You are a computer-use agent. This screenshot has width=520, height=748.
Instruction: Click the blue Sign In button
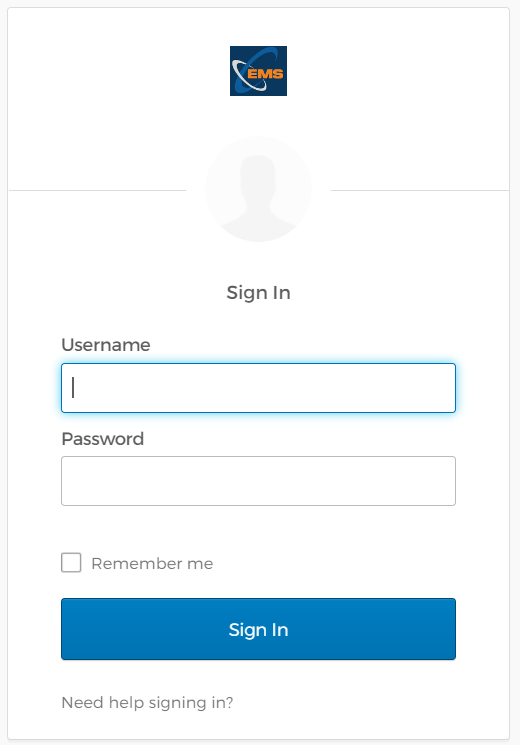coord(258,629)
